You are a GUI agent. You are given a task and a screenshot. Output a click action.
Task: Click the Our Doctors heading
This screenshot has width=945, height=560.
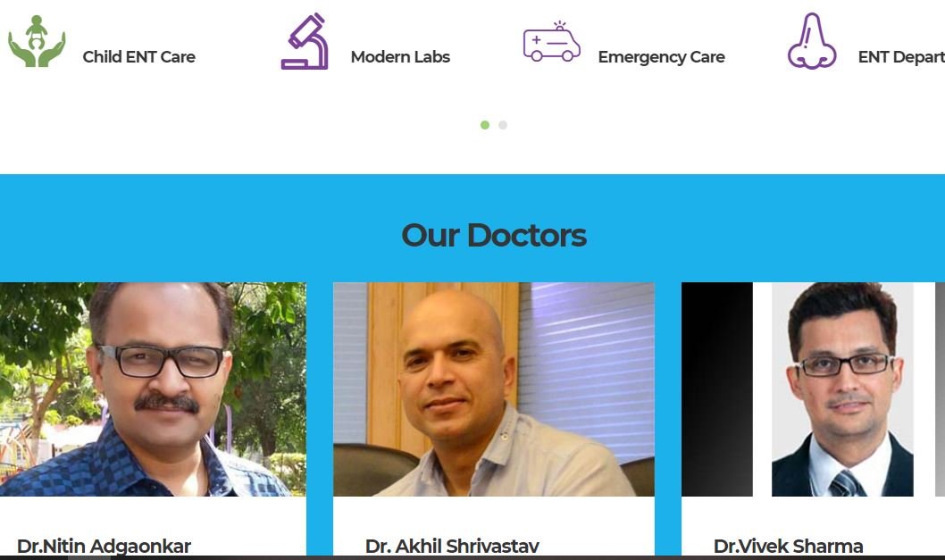(494, 235)
